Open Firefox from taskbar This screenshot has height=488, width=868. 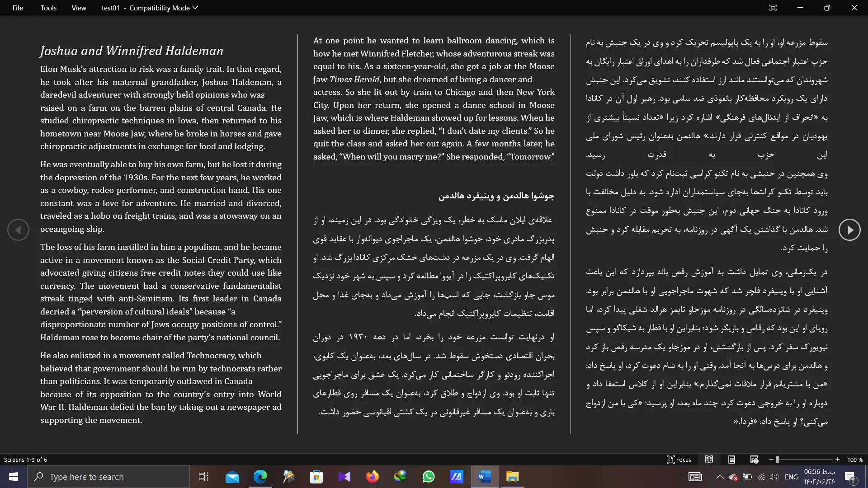[x=372, y=477]
